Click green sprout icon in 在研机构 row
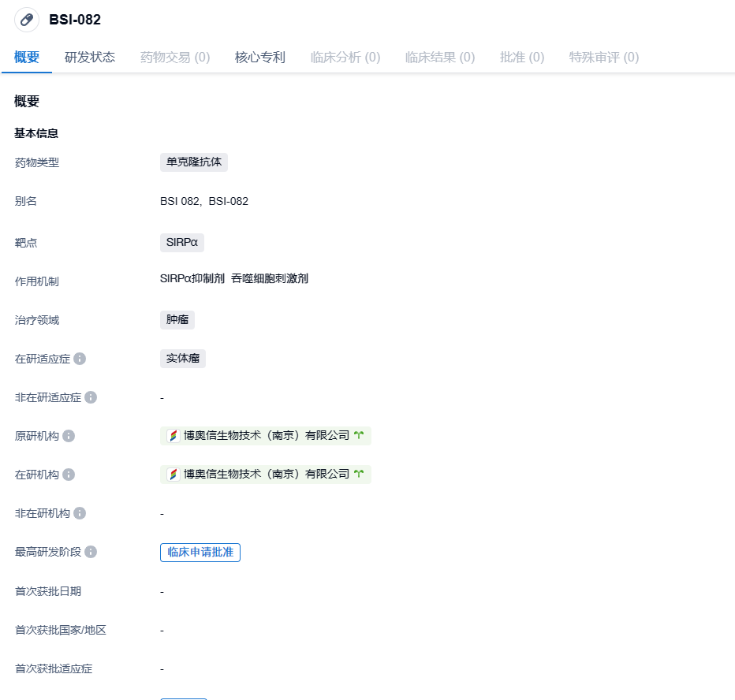This screenshot has width=735, height=700. [x=360, y=474]
